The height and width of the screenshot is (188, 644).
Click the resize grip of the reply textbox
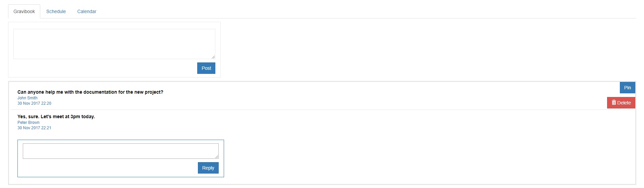pos(217,157)
